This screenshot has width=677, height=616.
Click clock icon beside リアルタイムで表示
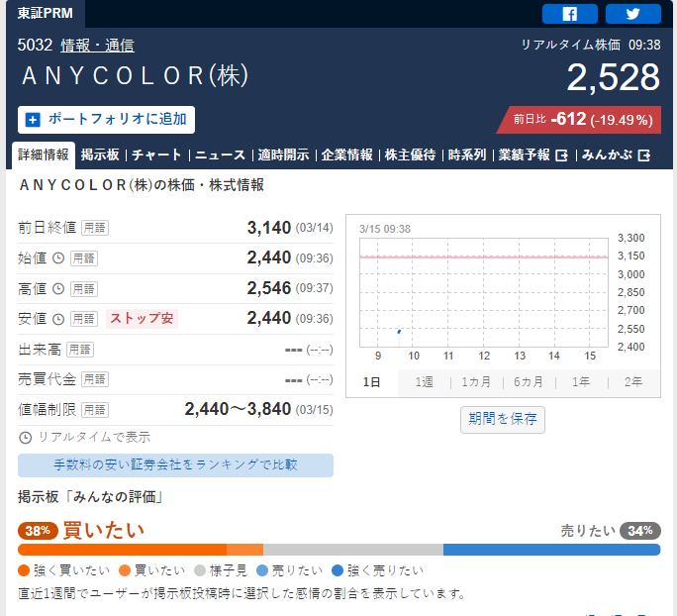(x=26, y=438)
